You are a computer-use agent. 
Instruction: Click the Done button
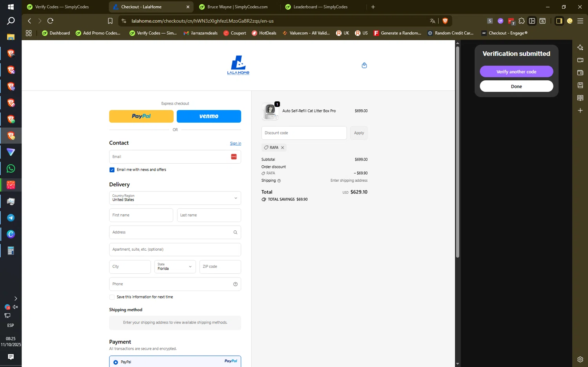tap(516, 87)
